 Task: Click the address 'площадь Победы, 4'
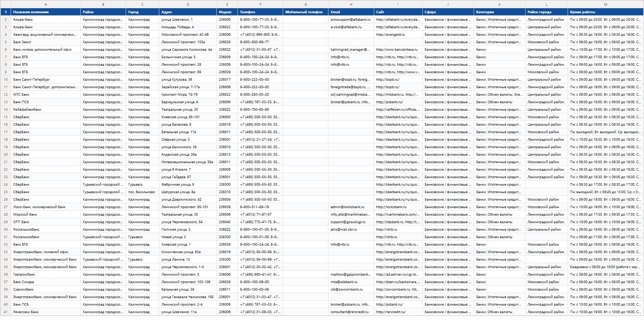188,27
